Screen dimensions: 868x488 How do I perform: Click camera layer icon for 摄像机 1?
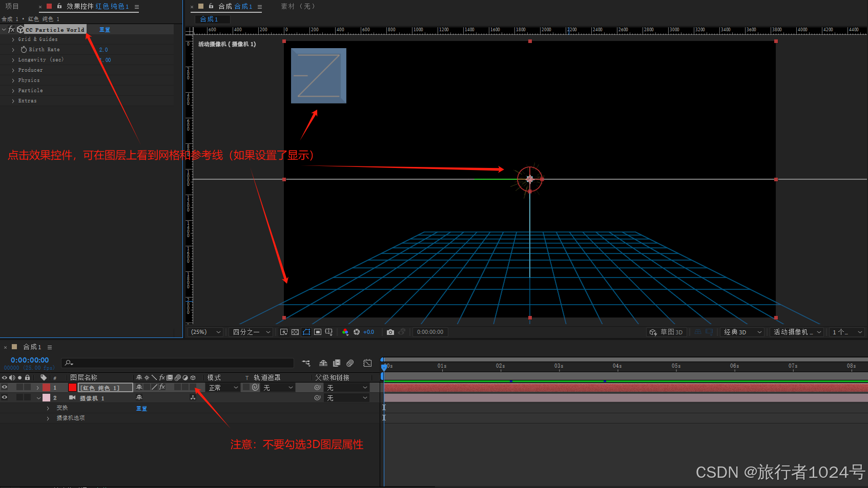tap(72, 397)
